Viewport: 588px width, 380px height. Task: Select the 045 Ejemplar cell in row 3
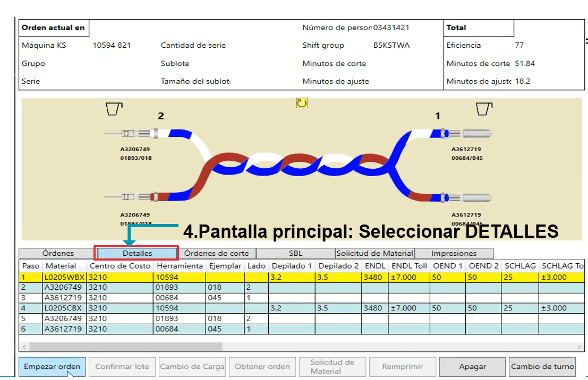pyautogui.click(x=225, y=298)
